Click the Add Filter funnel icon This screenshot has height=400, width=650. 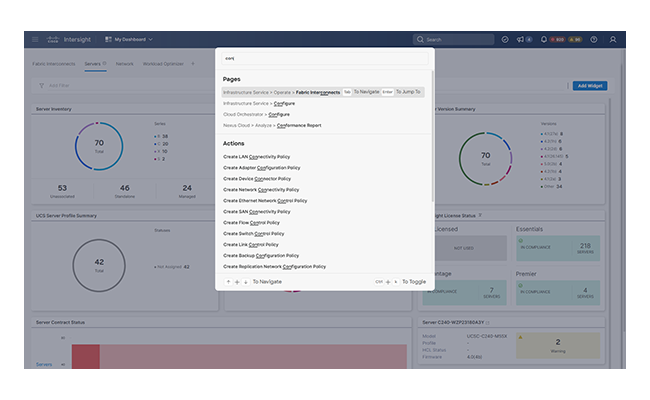click(41, 85)
